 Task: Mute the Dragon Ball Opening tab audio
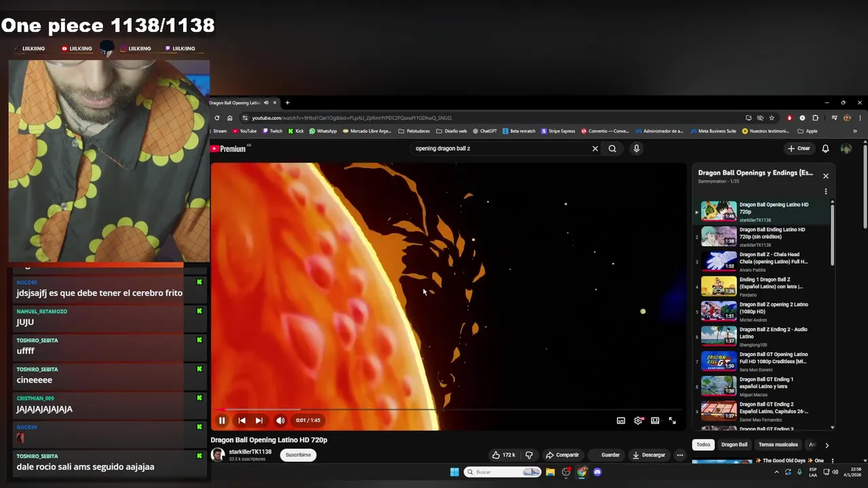(x=266, y=103)
